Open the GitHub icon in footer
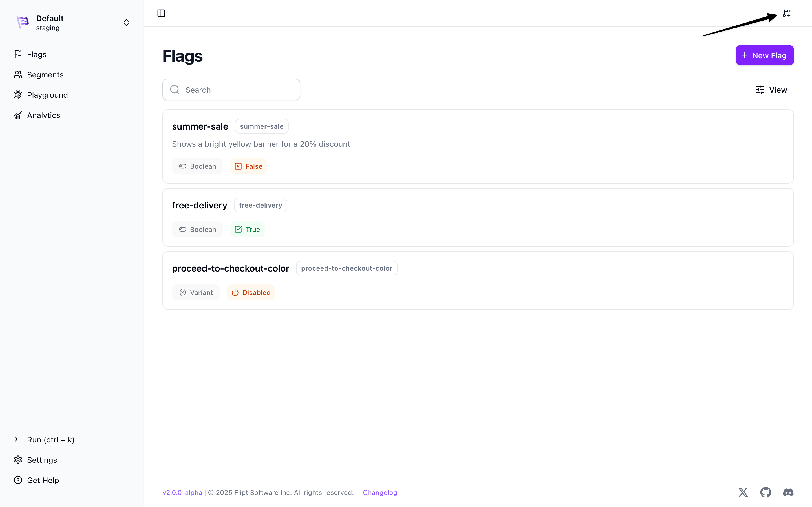Screen dimensions: 812x507 [765, 492]
